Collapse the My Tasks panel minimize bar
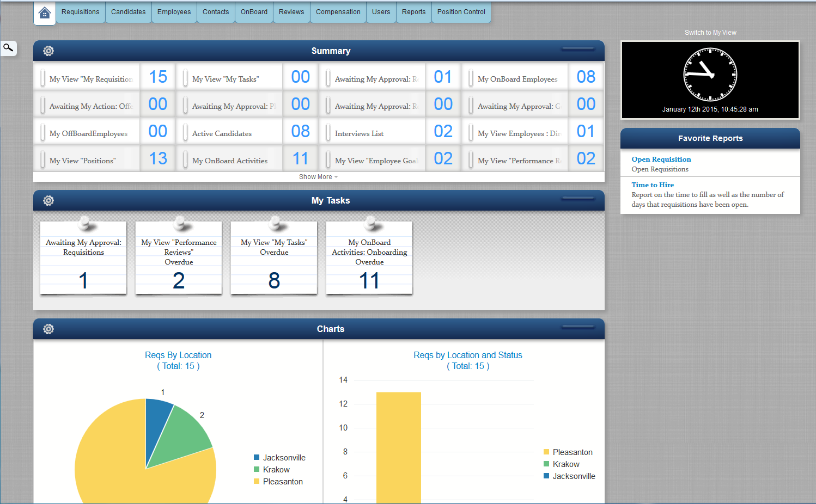The height and width of the screenshot is (504, 816). pyautogui.click(x=578, y=198)
